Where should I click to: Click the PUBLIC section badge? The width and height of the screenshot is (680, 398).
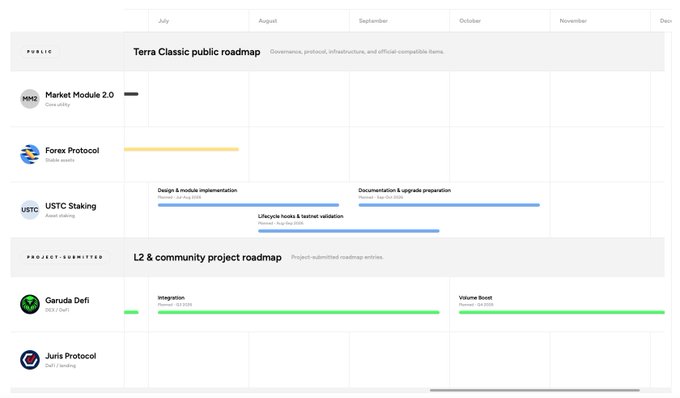click(x=39, y=52)
